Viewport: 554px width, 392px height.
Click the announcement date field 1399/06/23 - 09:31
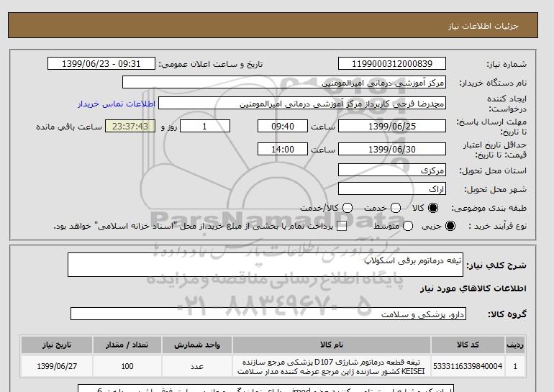pyautogui.click(x=101, y=63)
